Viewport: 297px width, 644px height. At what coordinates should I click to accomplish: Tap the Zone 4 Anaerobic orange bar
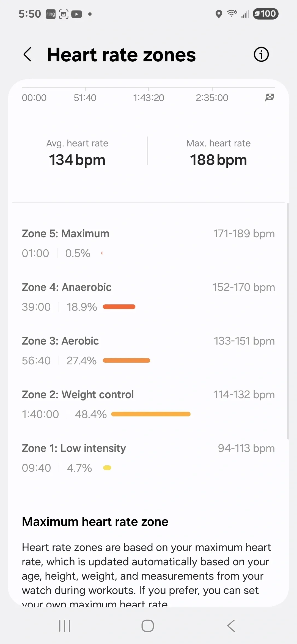119,307
